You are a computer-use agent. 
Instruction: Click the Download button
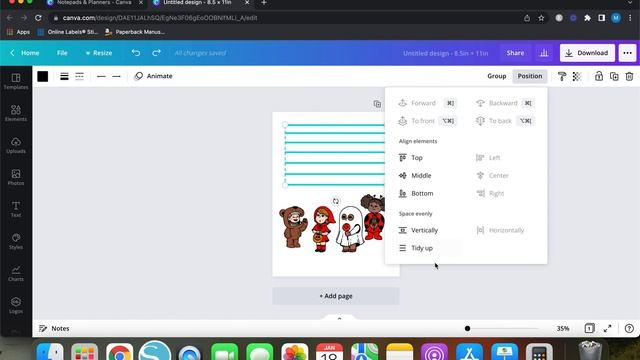pos(587,53)
